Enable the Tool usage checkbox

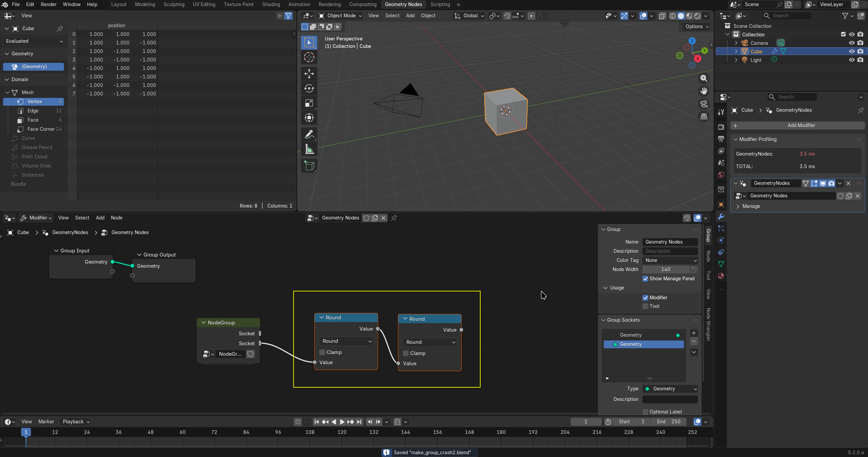click(645, 306)
